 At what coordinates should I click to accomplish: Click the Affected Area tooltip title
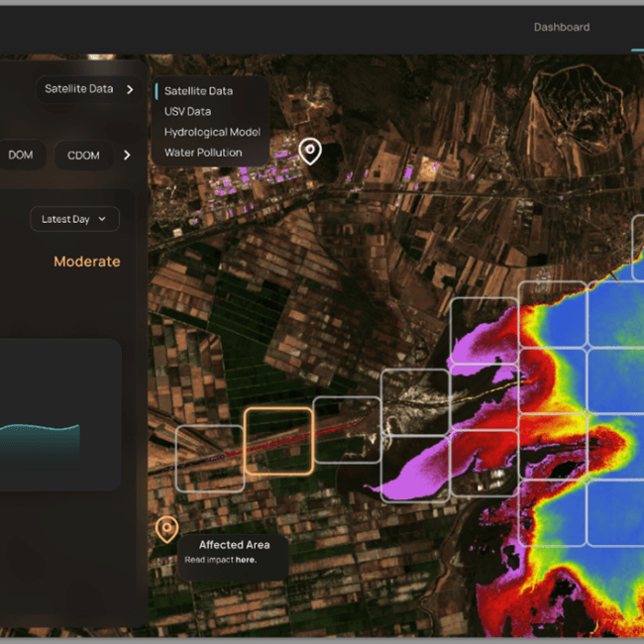(x=234, y=545)
